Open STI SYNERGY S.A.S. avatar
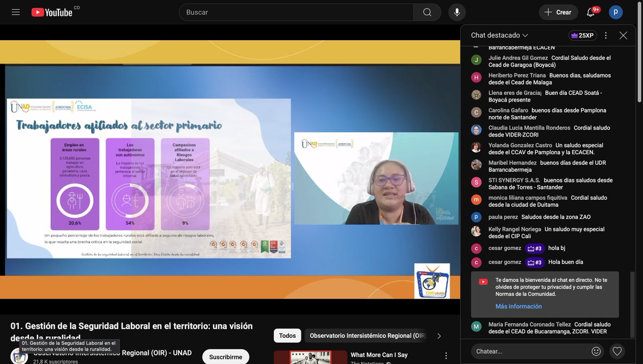The height and width of the screenshot is (364, 643). pyautogui.click(x=476, y=183)
